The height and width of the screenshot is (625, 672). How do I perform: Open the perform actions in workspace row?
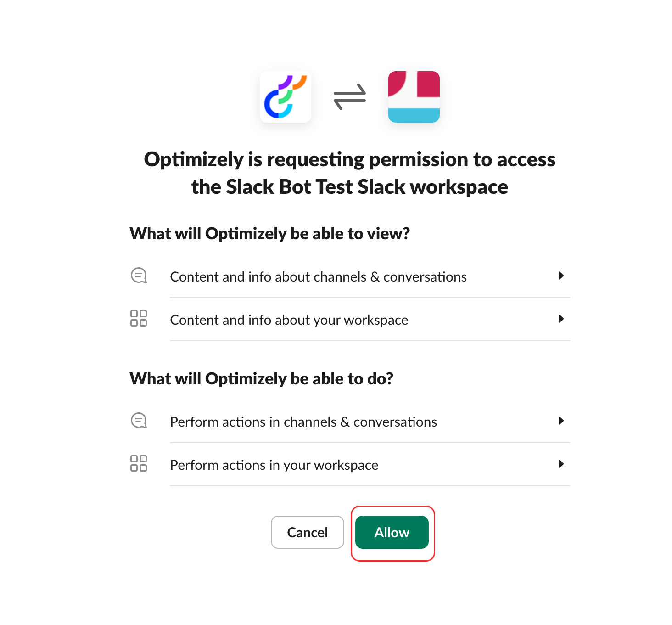pyautogui.click(x=274, y=465)
